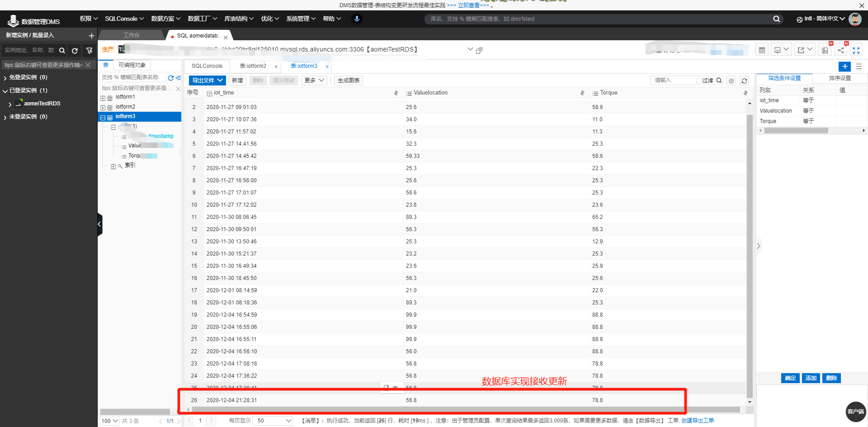Switch to the 表:iotform2 tab
This screenshot has width=868, height=427.
253,66
